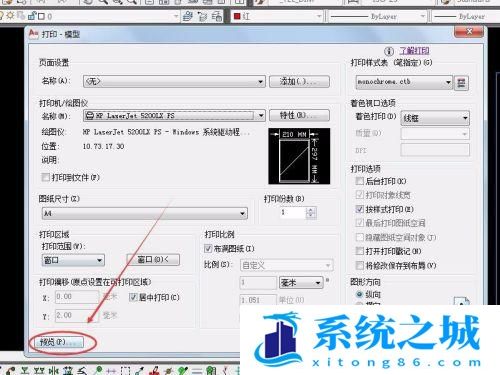Enable the 后台打印(K) checkbox
Screen dimensions: 500x375
(x=359, y=181)
